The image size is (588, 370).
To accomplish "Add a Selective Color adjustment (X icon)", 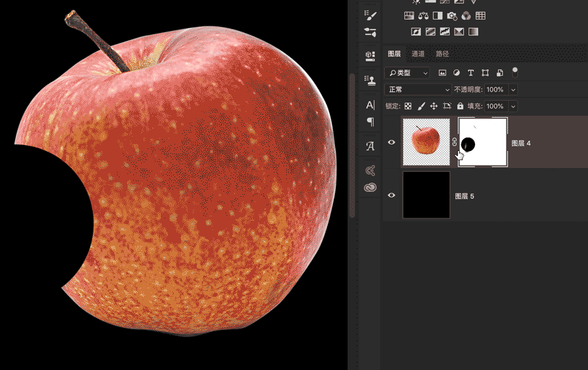I will coord(459,32).
